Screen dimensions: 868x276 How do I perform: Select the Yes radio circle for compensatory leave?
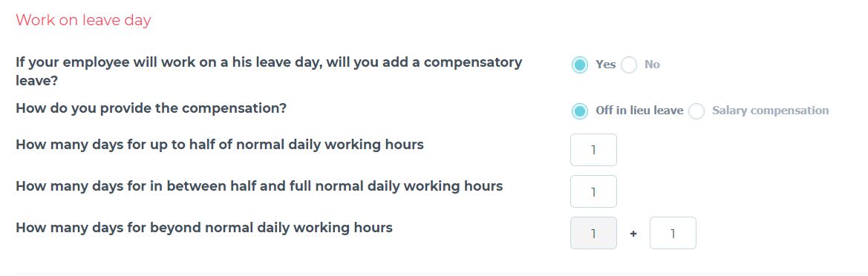pos(580,65)
